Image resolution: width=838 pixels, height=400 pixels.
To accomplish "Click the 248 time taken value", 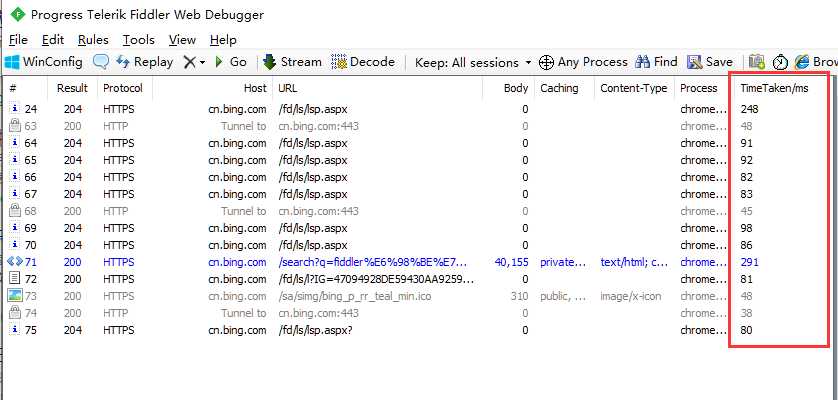I will click(x=749, y=109).
